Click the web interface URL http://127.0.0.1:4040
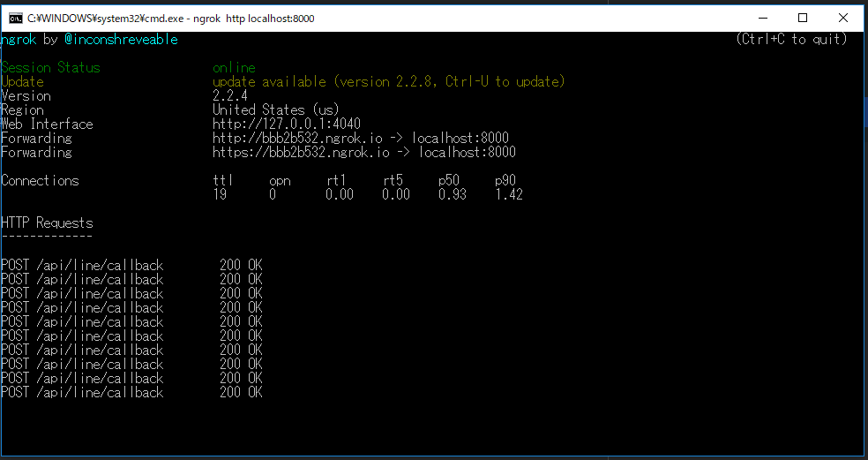This screenshot has height=460, width=868. pos(287,124)
